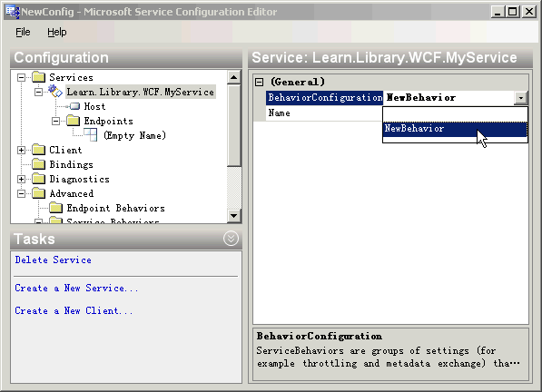Screen dimensions: 542x392
Task: Click the Services folder icon
Action: click(x=39, y=77)
